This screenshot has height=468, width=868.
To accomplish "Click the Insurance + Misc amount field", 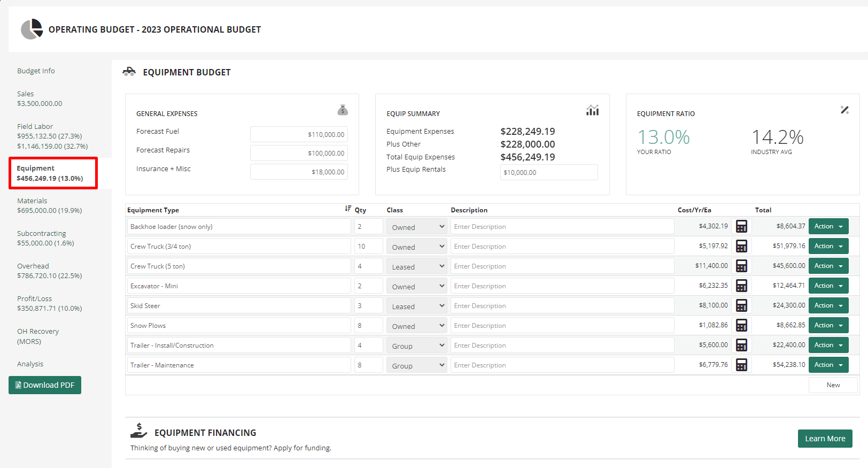I will click(x=299, y=172).
